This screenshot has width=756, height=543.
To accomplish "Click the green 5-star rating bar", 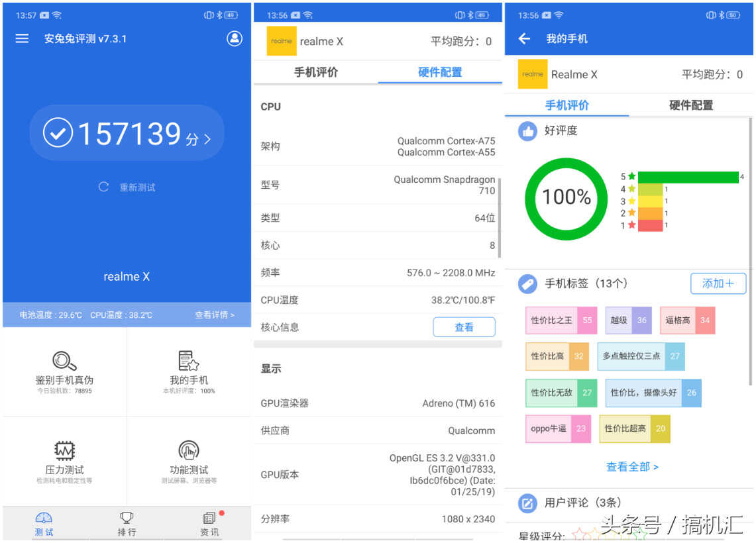I will (688, 177).
